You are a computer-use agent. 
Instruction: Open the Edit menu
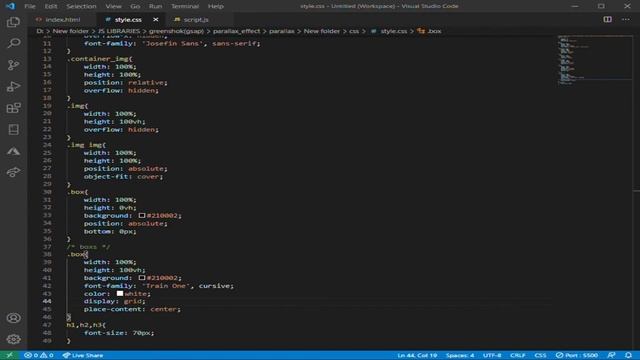[x=51, y=6]
